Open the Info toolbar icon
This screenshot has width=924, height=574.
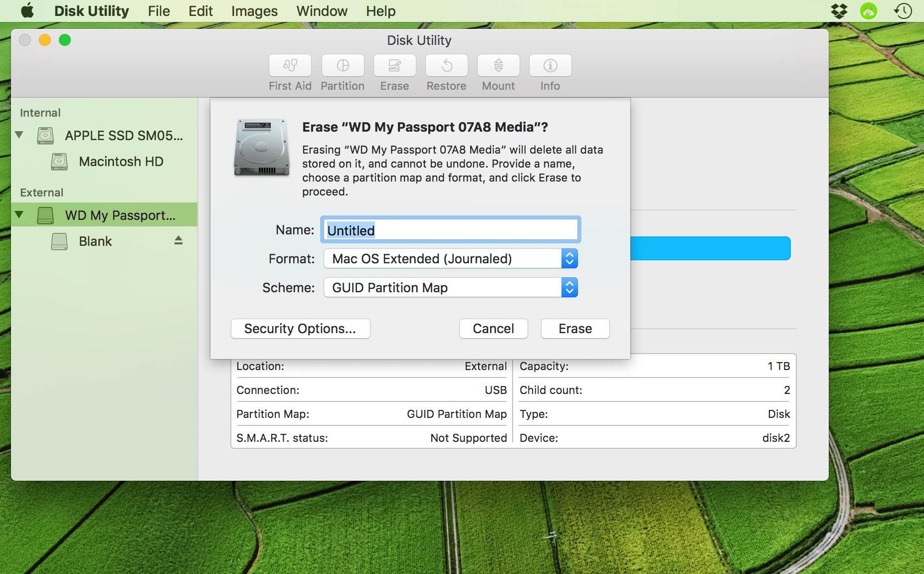point(550,65)
